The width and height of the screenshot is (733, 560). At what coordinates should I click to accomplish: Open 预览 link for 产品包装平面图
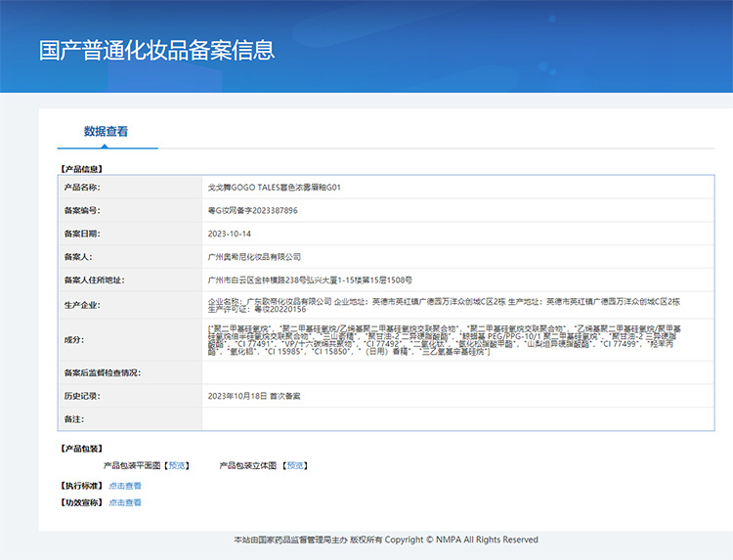(177, 465)
